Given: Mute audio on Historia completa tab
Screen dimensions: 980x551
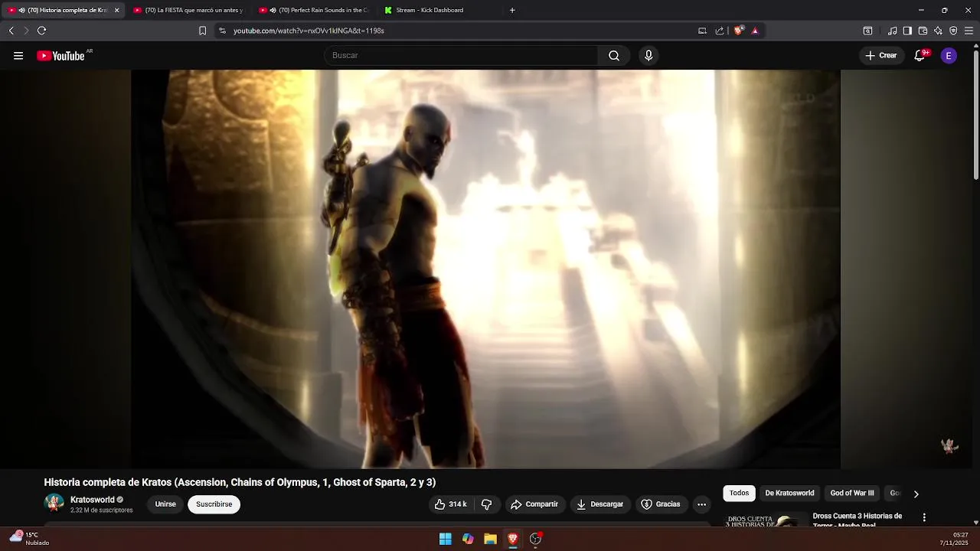Looking at the screenshot, I should click(x=21, y=10).
